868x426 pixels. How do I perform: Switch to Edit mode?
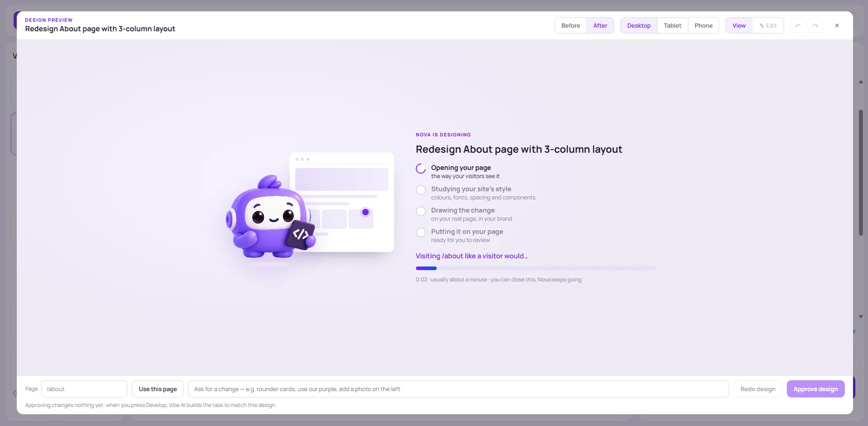(768, 25)
